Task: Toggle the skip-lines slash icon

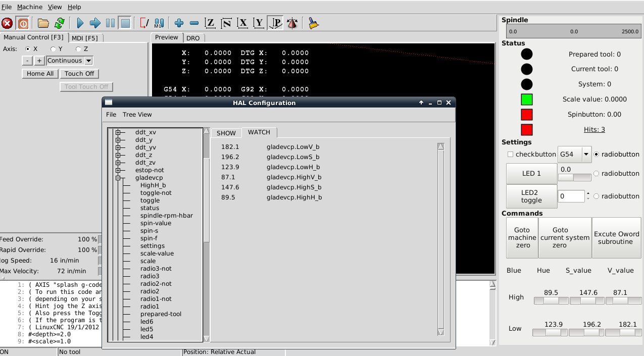Action: coord(144,23)
